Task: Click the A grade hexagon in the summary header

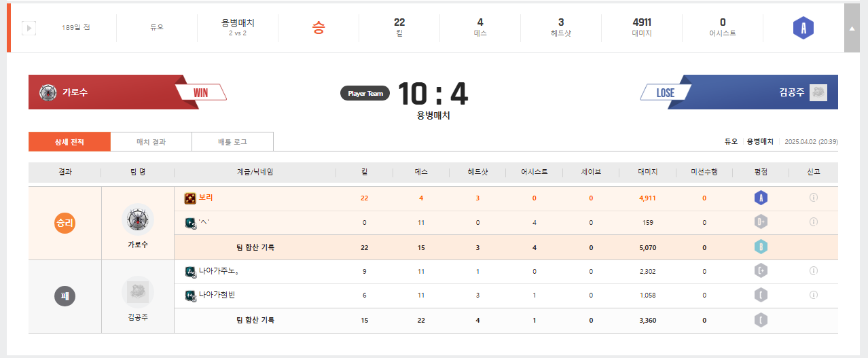Action: [x=803, y=28]
